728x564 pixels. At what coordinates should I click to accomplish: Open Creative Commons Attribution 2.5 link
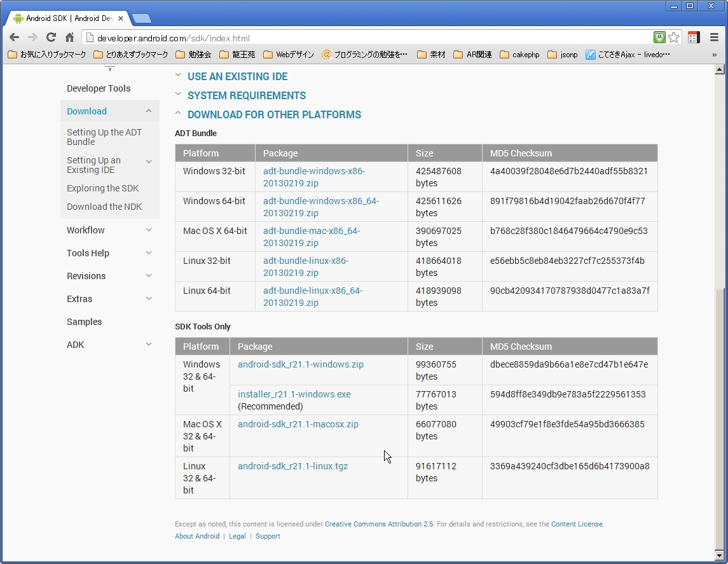click(379, 524)
